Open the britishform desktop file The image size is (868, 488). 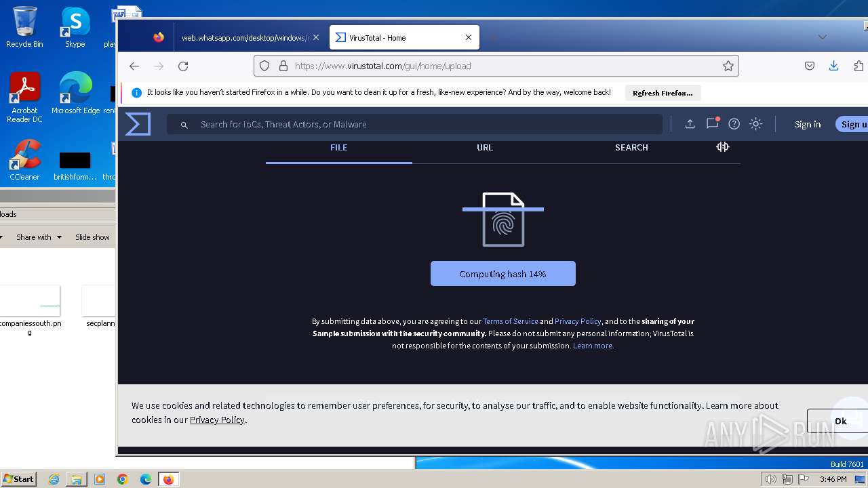(75, 166)
